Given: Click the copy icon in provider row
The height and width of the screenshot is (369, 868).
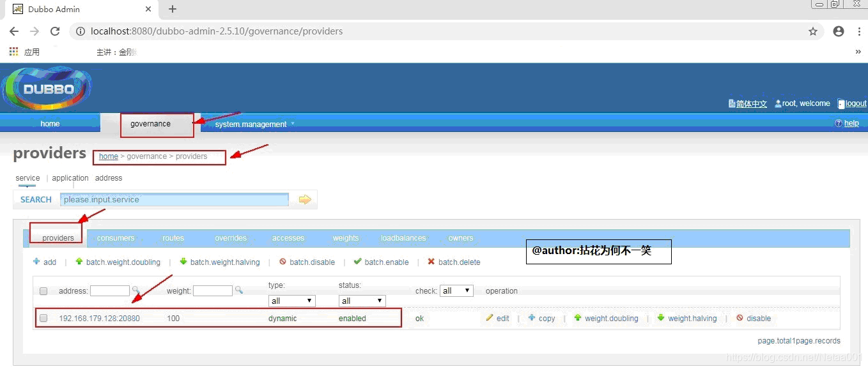Looking at the screenshot, I should pos(532,318).
